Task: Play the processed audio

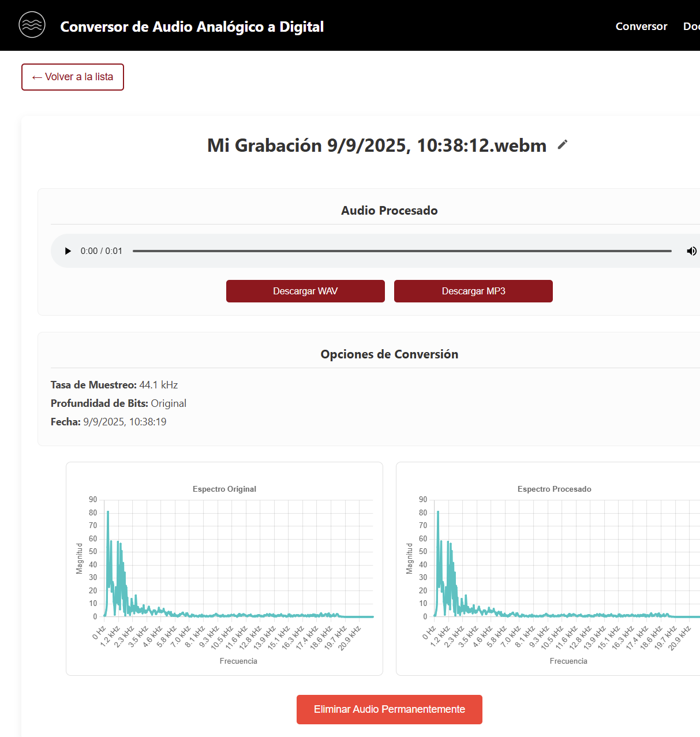Action: coord(68,251)
